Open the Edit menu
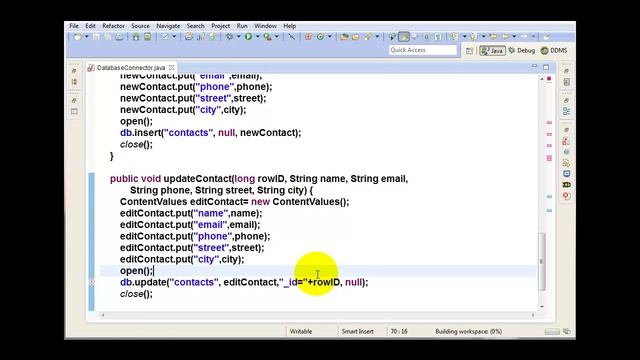 click(x=90, y=26)
